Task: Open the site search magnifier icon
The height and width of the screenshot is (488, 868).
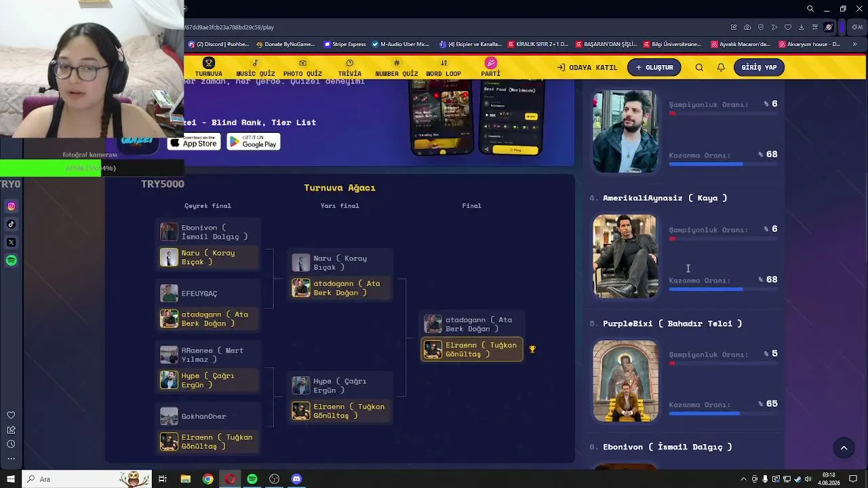Action: click(699, 68)
